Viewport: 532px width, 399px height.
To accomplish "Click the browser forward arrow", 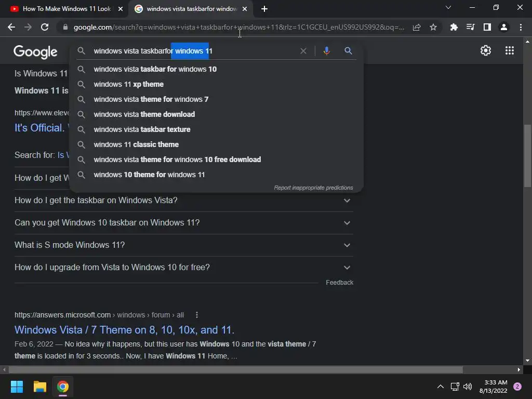I will click(x=28, y=27).
